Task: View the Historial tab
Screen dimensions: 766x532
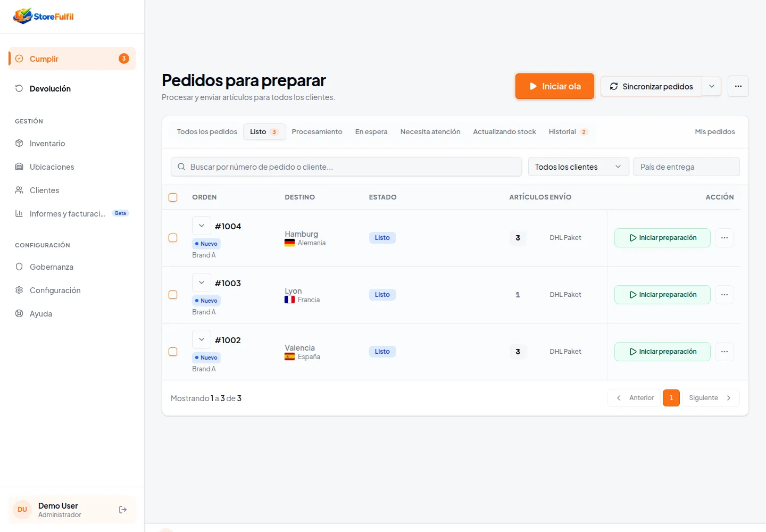Action: pos(568,131)
